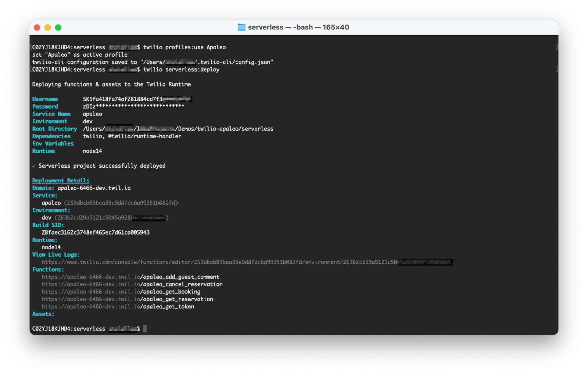
Task: Click the 'serverless — -bash — 165×40' window title
Action: tap(298, 27)
